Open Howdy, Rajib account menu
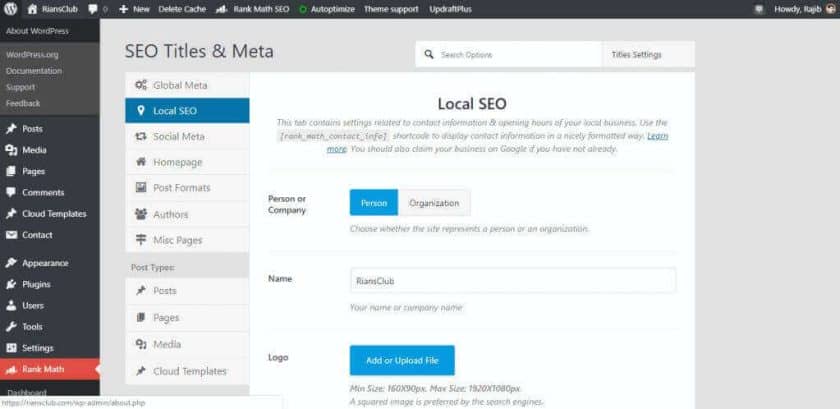This screenshot has height=409, width=840. 805,9
